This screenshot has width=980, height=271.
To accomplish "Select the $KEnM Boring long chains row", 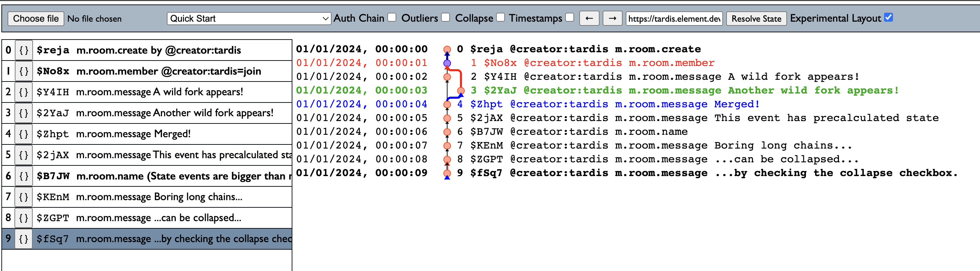I will coord(160,197).
